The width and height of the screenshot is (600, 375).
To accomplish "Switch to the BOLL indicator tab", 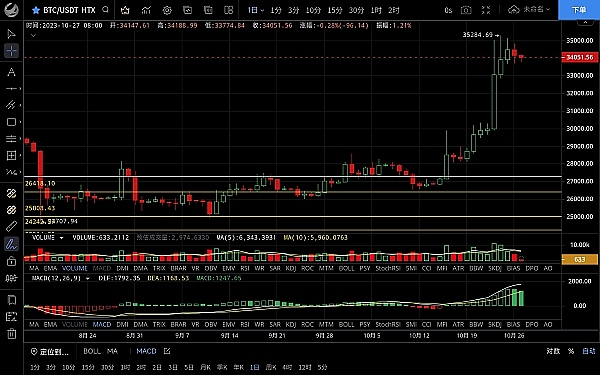I will pos(92,351).
